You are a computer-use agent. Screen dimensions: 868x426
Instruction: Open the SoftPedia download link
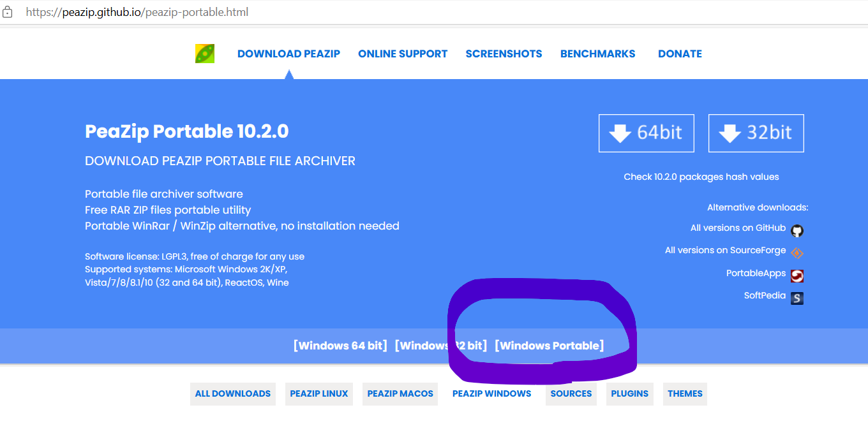tap(765, 295)
